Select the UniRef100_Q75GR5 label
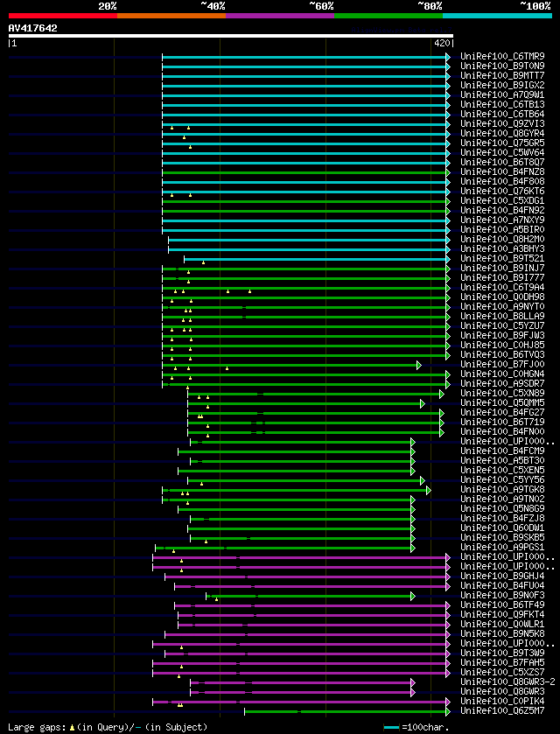The height and width of the screenshot is (734, 560). (x=502, y=143)
